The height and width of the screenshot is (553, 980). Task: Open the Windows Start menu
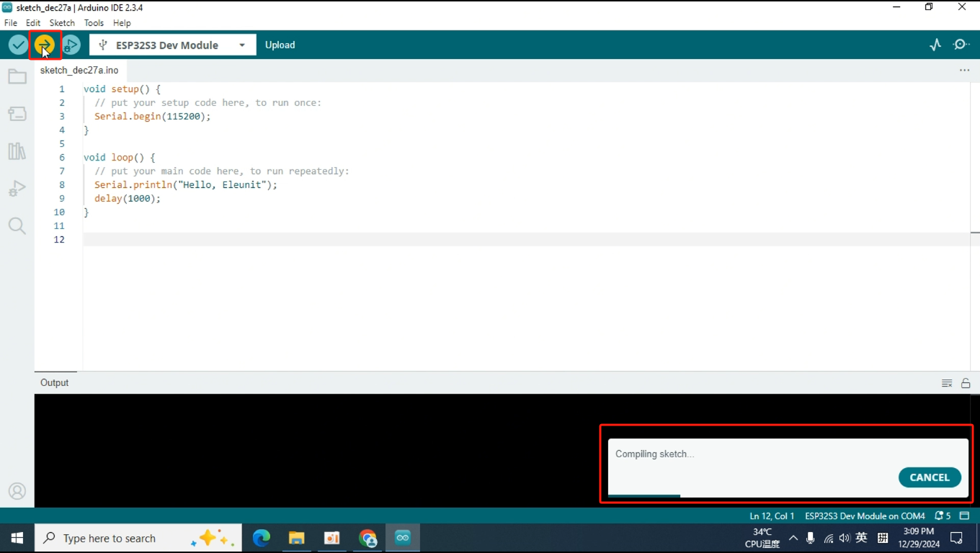17,538
